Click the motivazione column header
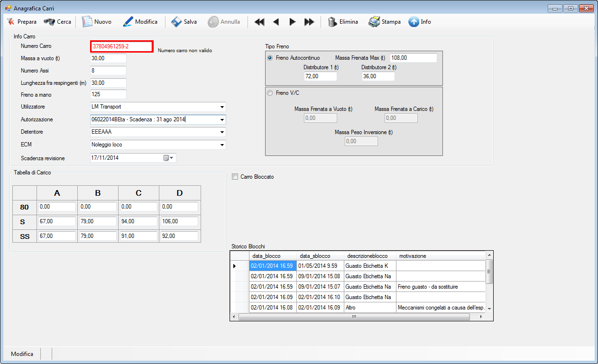The height and width of the screenshot is (364, 598). tap(441, 256)
